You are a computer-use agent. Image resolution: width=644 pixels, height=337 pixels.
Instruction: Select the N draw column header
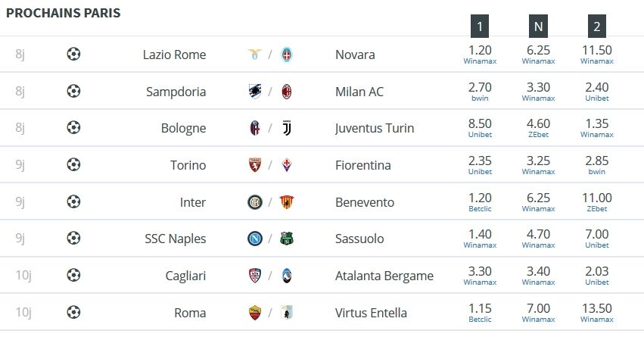(539, 27)
